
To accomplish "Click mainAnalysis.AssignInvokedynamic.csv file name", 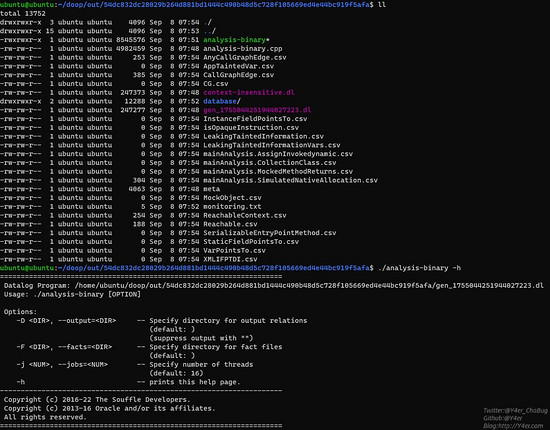I will click(x=278, y=154).
